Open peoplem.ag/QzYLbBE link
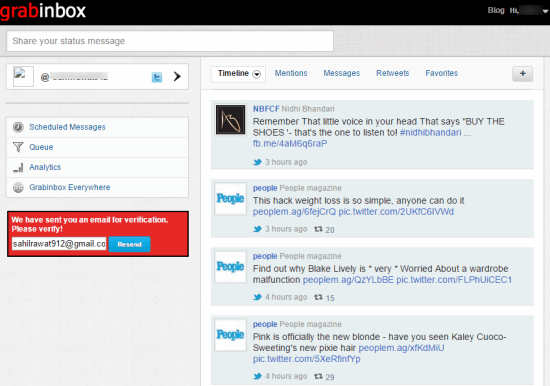This screenshot has height=386, width=550. [x=348, y=280]
